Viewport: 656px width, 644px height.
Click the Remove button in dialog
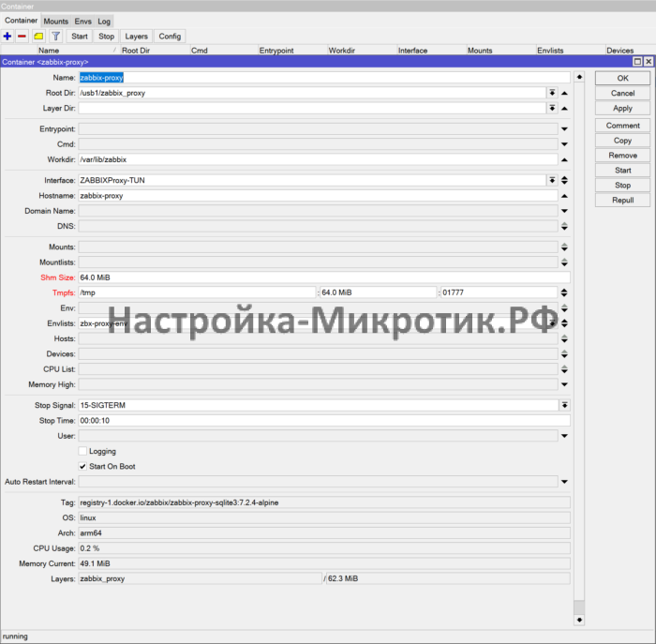click(x=622, y=156)
